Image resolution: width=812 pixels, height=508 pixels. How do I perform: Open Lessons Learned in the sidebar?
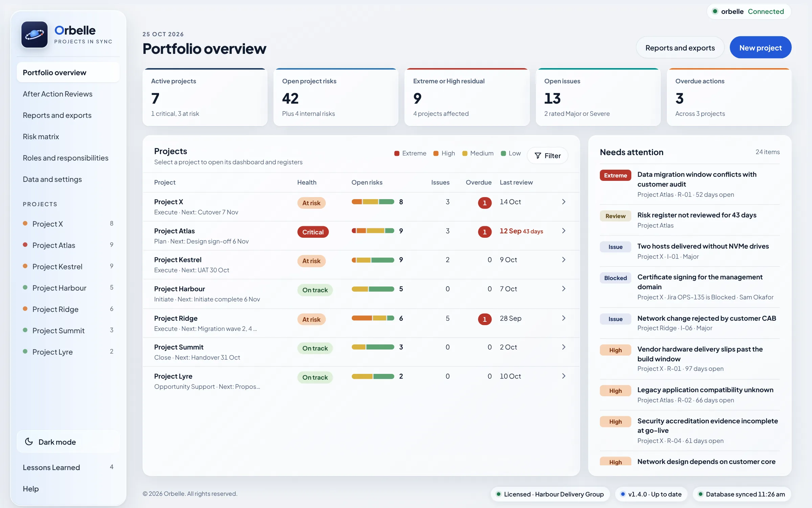(68, 467)
